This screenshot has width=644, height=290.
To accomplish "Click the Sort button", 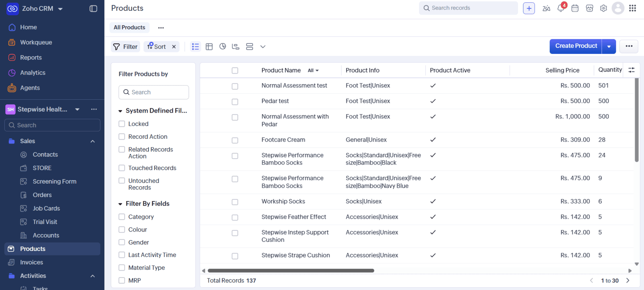I will pos(157,47).
